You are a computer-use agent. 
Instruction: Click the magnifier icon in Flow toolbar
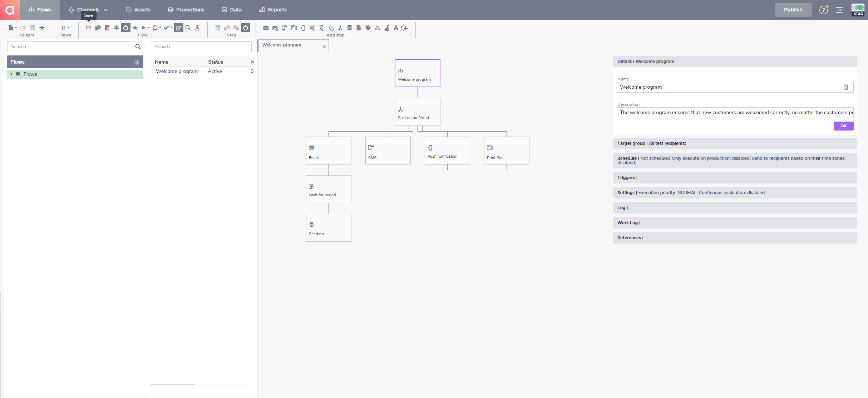(x=188, y=28)
